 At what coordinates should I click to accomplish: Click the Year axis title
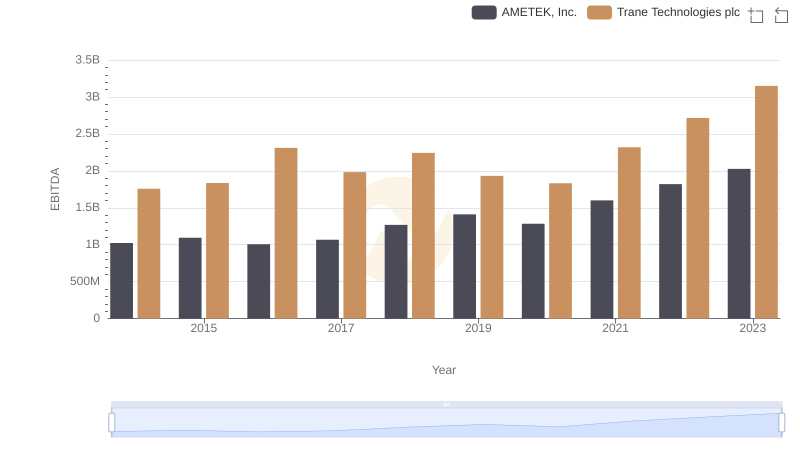444,370
